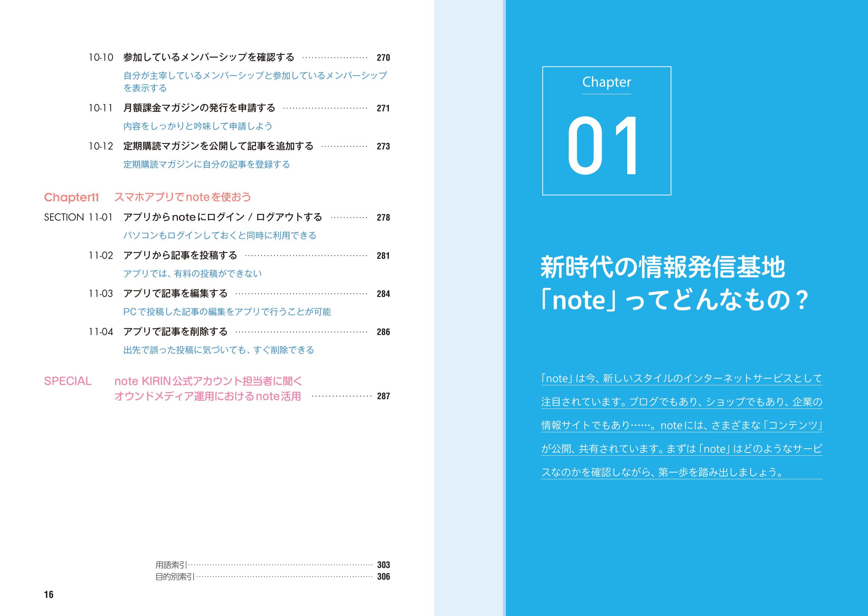Click the SPECIAL label heading
Screen dimensions: 868x616
click(67, 381)
